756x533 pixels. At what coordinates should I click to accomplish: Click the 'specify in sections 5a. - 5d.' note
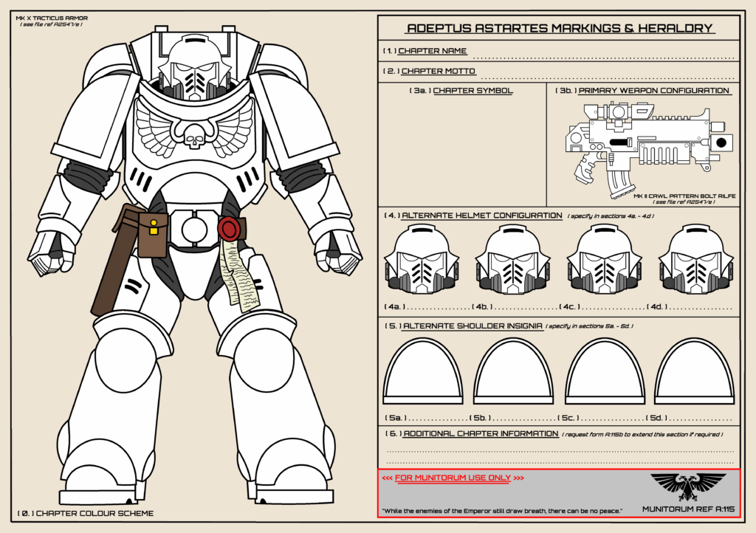[589, 326]
